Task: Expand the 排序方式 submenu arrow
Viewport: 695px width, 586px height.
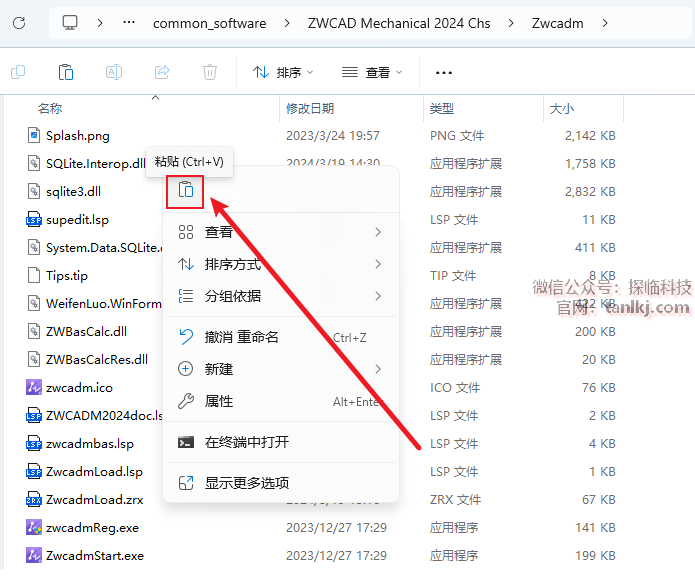Action: [378, 264]
